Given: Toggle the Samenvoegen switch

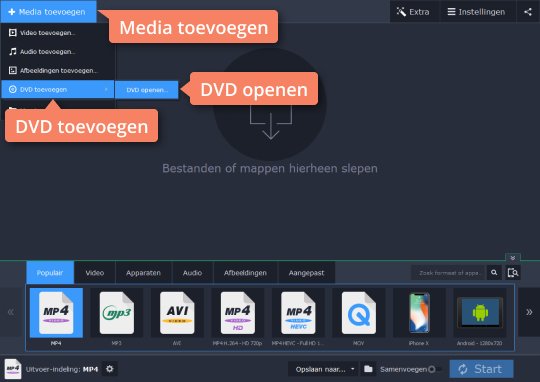Looking at the screenshot, I should (x=433, y=369).
